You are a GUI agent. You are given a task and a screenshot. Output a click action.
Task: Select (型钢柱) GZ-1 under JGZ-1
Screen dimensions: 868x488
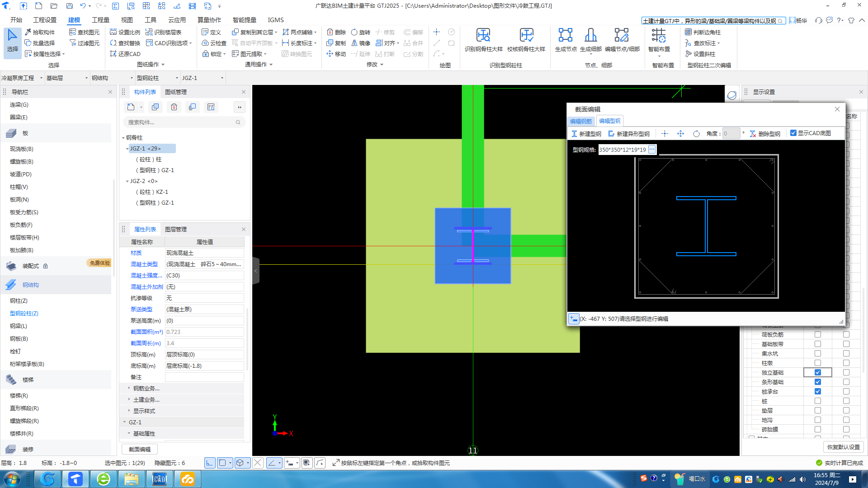point(155,170)
